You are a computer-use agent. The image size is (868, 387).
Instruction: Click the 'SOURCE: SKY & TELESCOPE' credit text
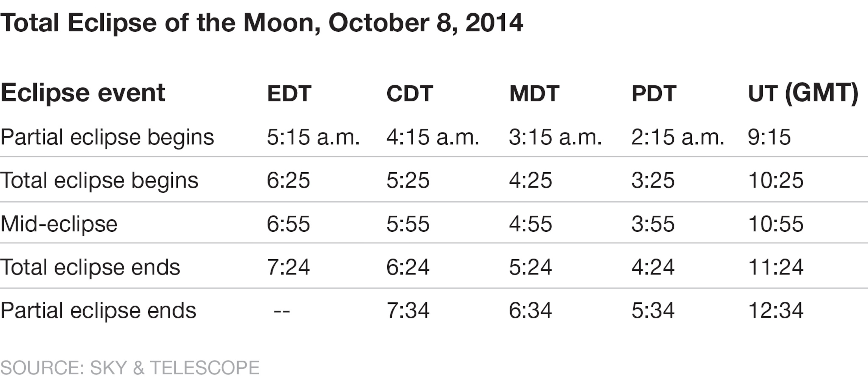point(130,368)
